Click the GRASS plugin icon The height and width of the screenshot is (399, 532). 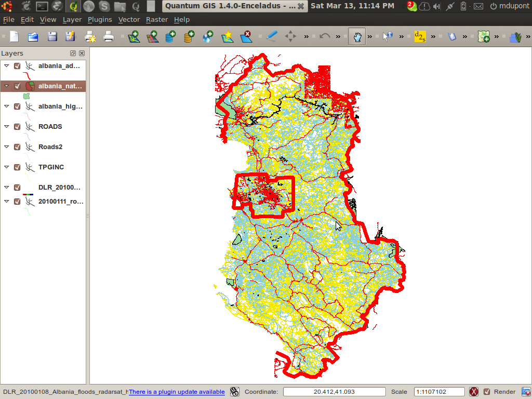point(516,37)
